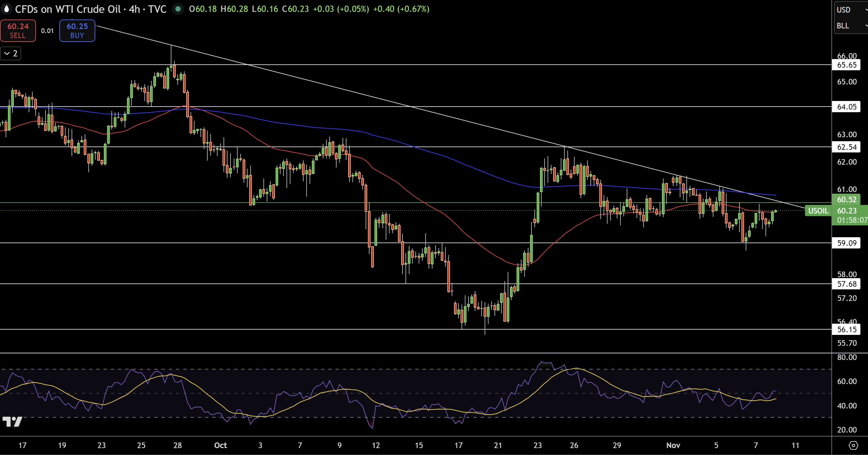Image resolution: width=868 pixels, height=455 pixels.
Task: Click the green market status dot
Action: pyautogui.click(x=178, y=9)
